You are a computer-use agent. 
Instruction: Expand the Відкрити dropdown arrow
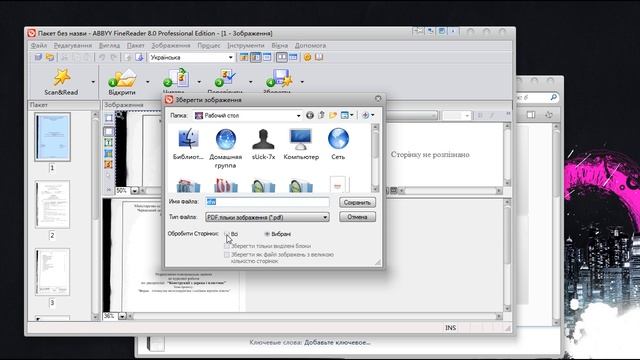pos(148,82)
